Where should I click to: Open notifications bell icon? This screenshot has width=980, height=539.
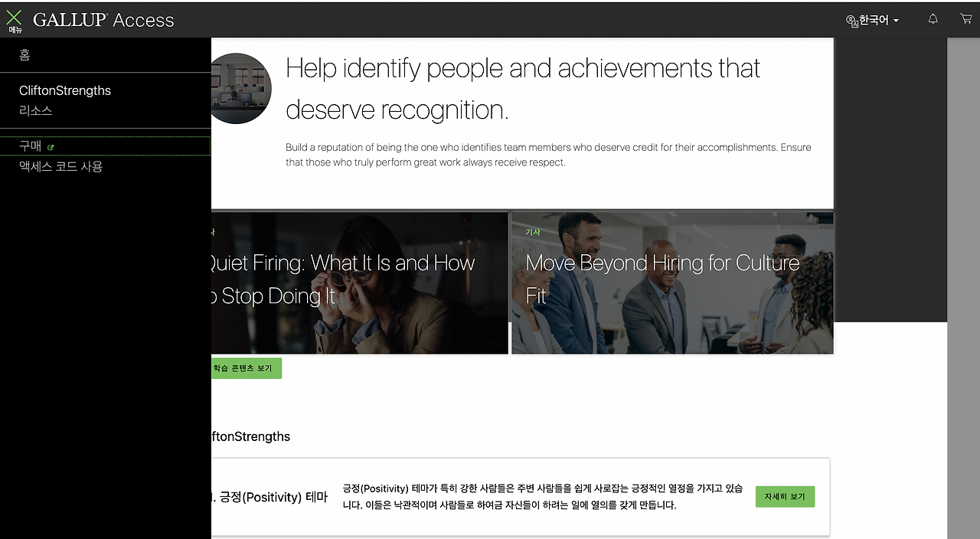pyautogui.click(x=933, y=19)
